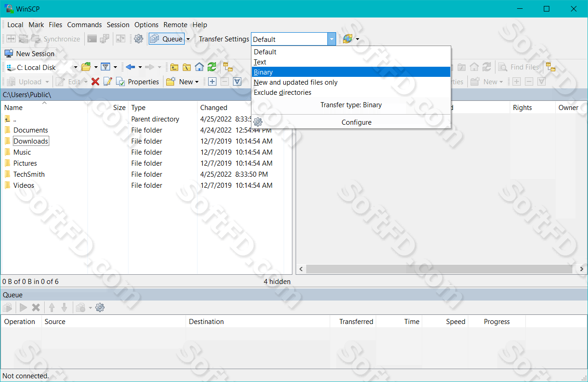Open the Files menu

[x=56, y=25]
